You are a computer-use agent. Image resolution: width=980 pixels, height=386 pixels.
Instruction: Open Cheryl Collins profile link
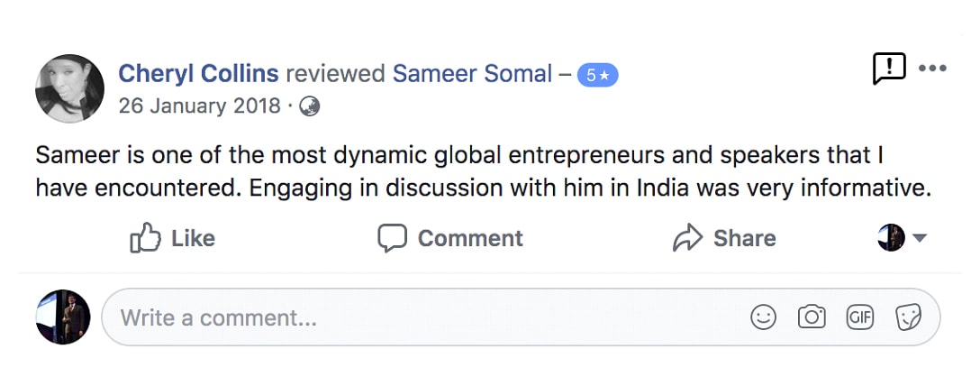[x=199, y=74]
